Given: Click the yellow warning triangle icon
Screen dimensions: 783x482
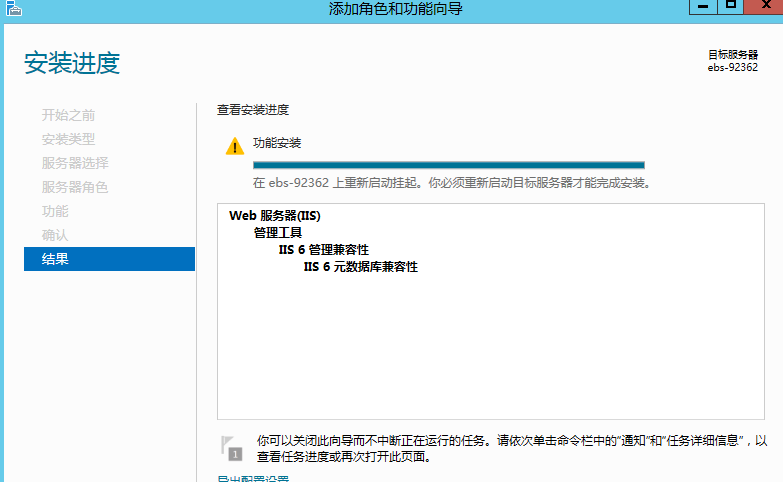Looking at the screenshot, I should (x=234, y=147).
